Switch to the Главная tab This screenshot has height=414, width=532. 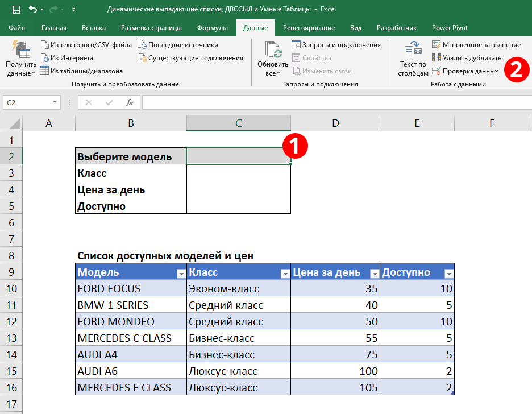click(54, 28)
